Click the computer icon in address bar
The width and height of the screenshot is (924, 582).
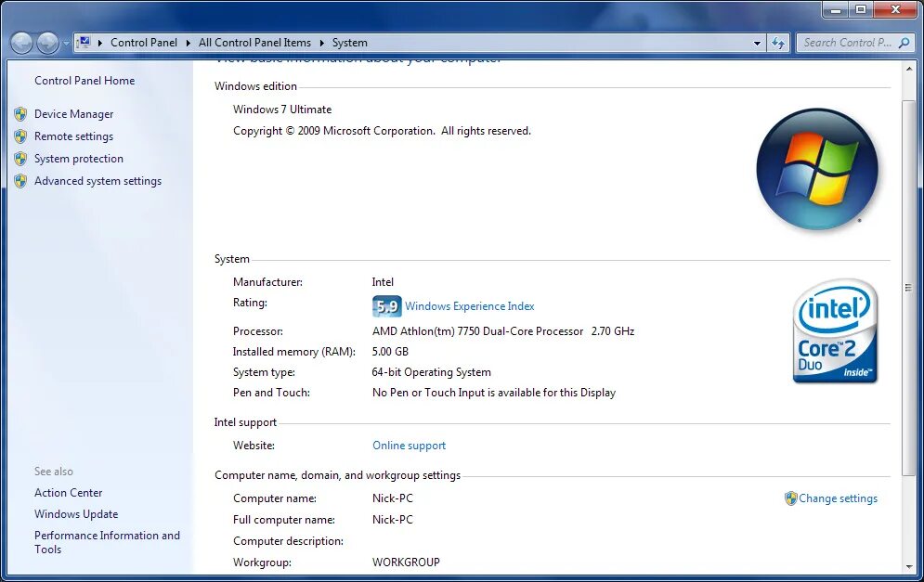[85, 43]
